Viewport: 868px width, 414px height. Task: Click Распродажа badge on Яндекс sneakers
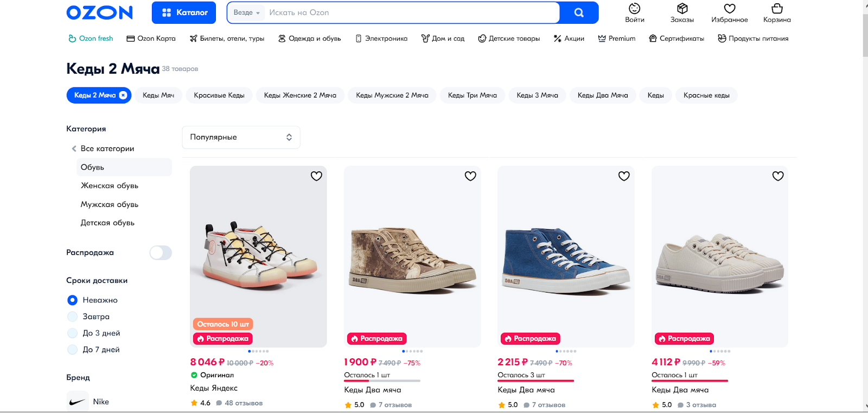click(x=223, y=339)
